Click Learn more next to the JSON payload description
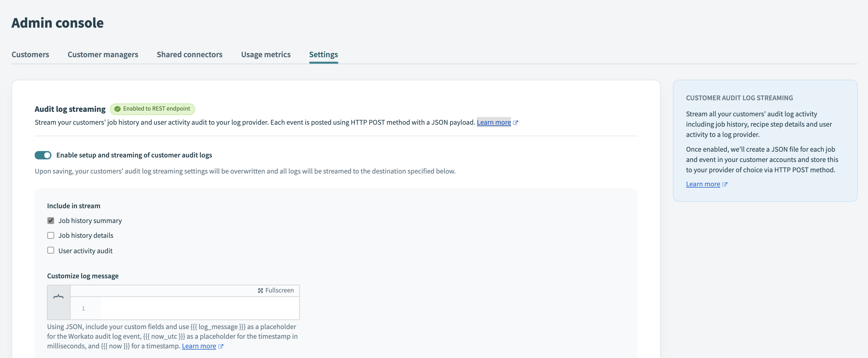This screenshot has width=868, height=358. (494, 122)
